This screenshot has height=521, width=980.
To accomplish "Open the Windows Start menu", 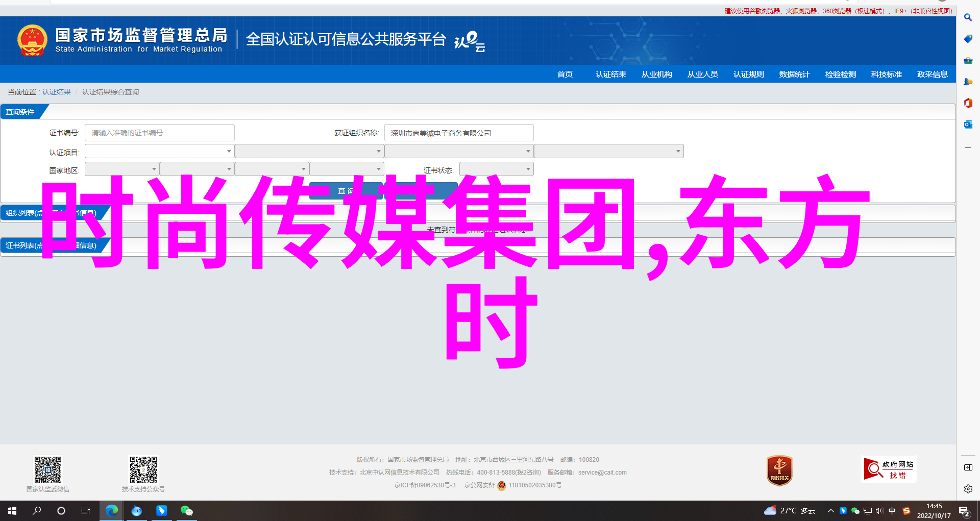I will click(x=12, y=511).
